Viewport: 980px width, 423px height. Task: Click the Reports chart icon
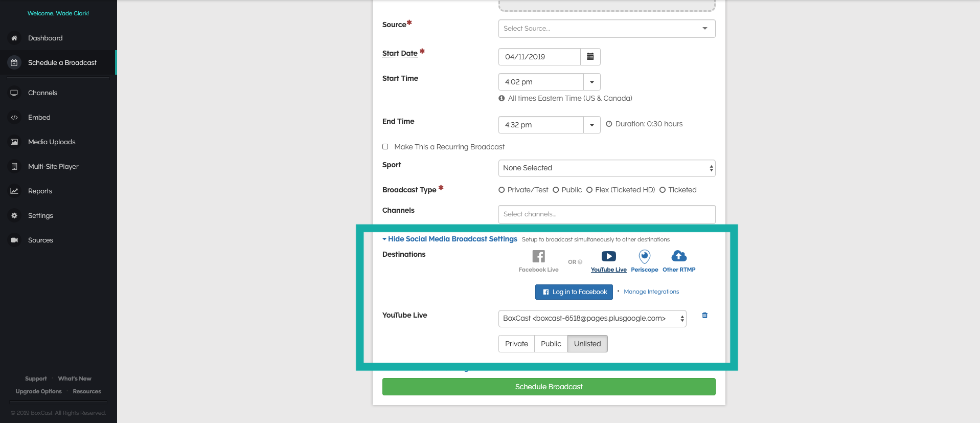pyautogui.click(x=14, y=191)
